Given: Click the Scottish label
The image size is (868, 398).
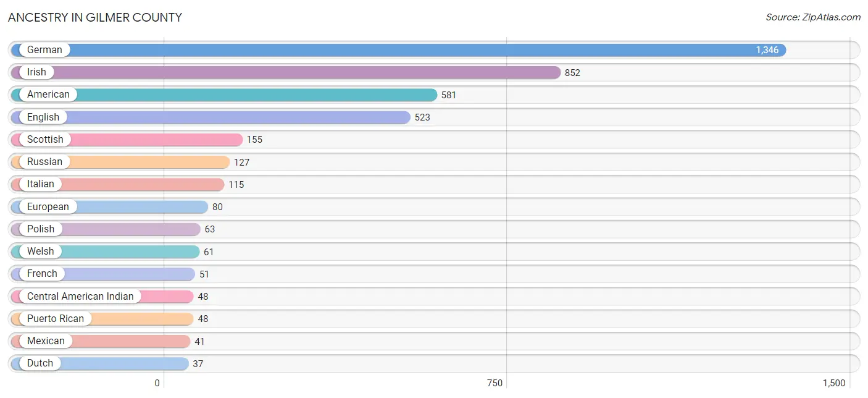Looking at the screenshot, I should pyautogui.click(x=45, y=140).
